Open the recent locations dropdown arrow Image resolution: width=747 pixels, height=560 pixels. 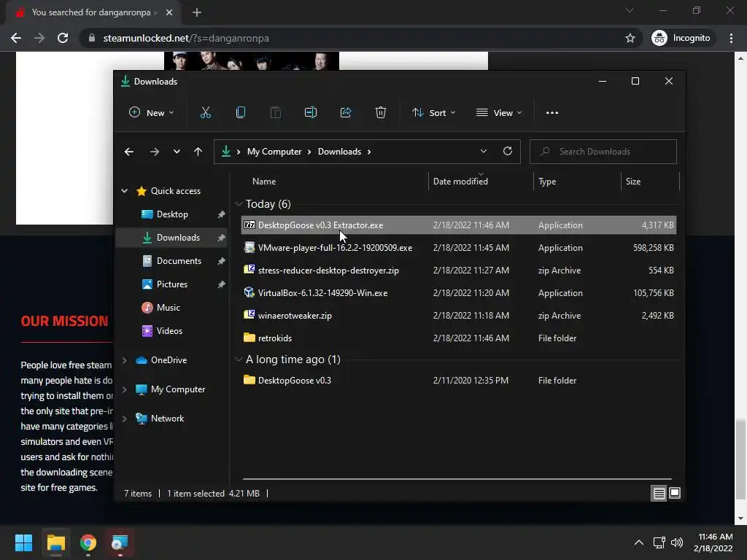[177, 152]
